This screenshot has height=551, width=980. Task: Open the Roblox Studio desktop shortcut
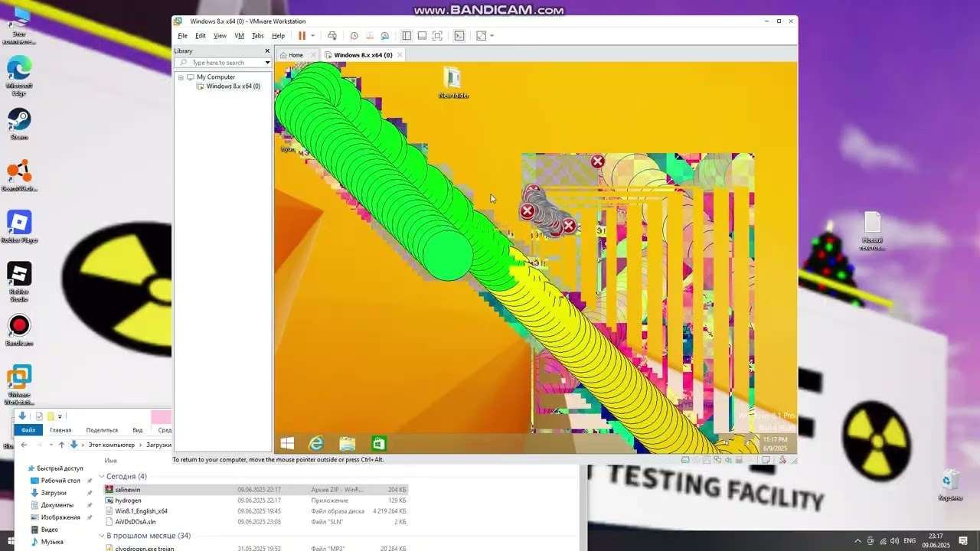[19, 282]
